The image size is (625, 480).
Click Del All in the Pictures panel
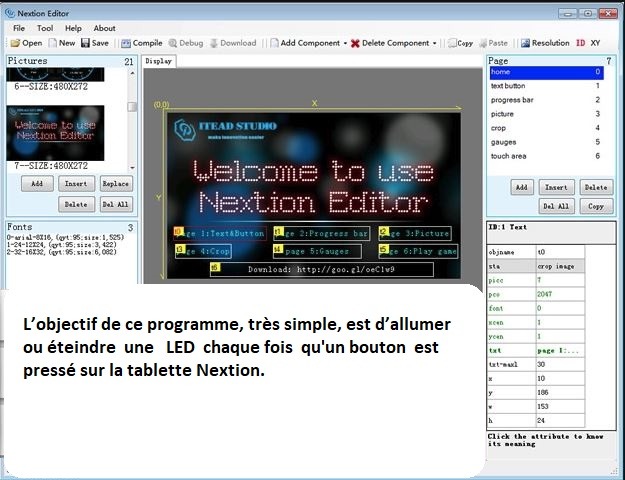click(116, 205)
